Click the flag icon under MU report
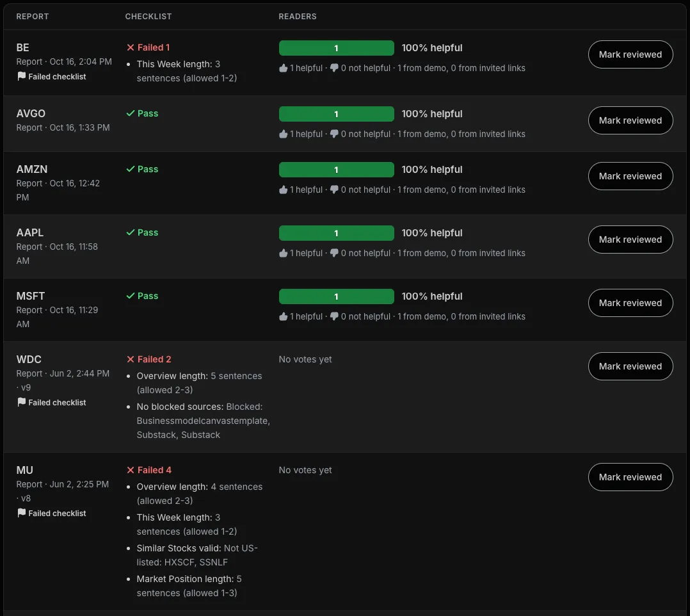This screenshot has height=616, width=690. click(x=21, y=513)
